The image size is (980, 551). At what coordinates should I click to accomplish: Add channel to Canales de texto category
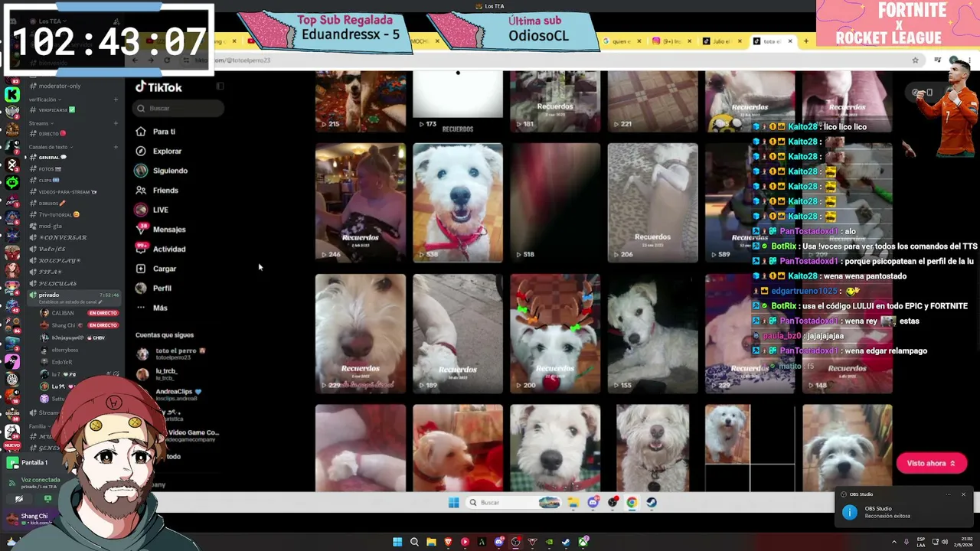pyautogui.click(x=116, y=147)
